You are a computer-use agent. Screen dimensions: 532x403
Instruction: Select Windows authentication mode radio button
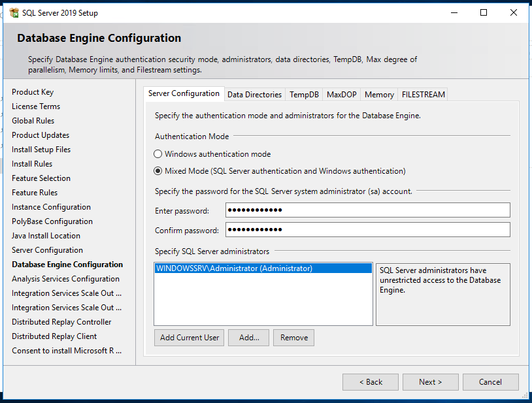click(x=158, y=154)
